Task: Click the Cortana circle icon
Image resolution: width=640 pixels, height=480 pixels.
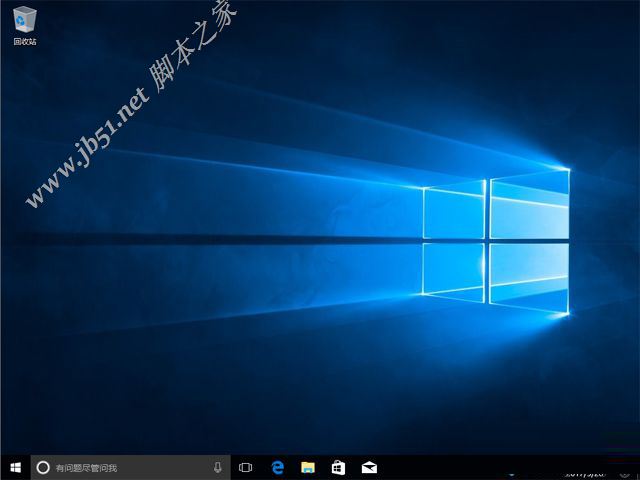Action: (x=43, y=468)
